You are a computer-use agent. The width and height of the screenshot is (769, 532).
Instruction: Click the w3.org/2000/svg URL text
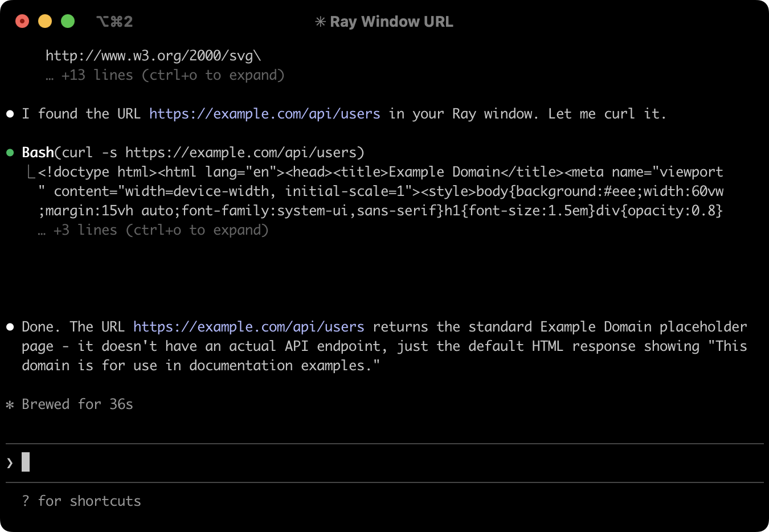pos(153,55)
